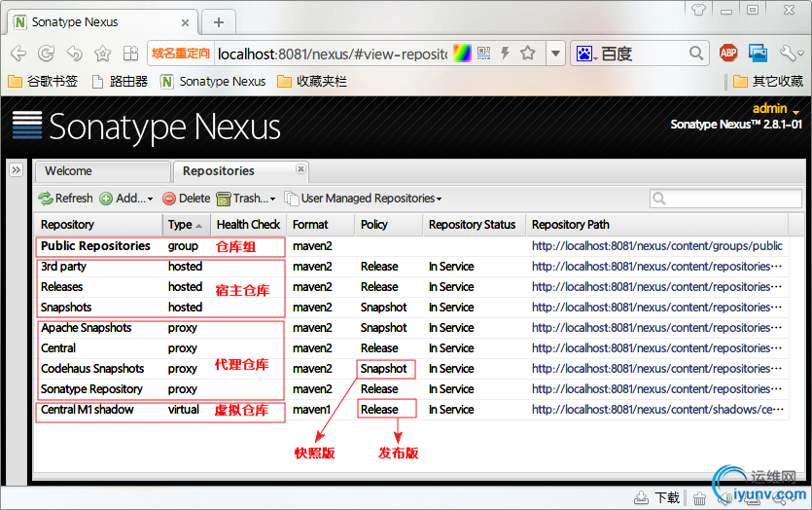Select the 3rd party repository row
Screen dimensions: 812x510
[x=411, y=267]
